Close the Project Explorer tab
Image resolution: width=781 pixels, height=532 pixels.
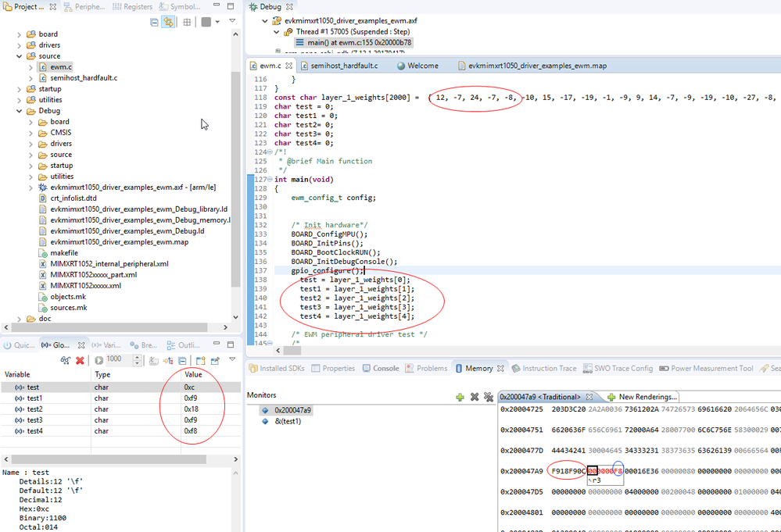53,7
